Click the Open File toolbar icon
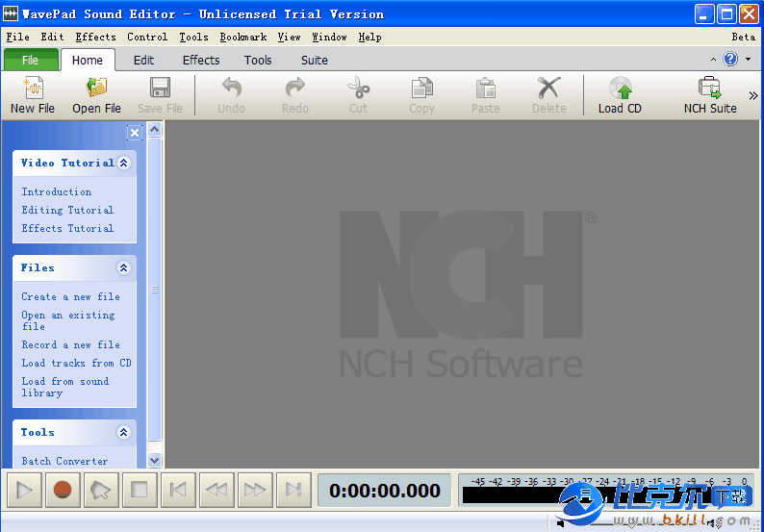This screenshot has height=532, width=764. point(96,89)
